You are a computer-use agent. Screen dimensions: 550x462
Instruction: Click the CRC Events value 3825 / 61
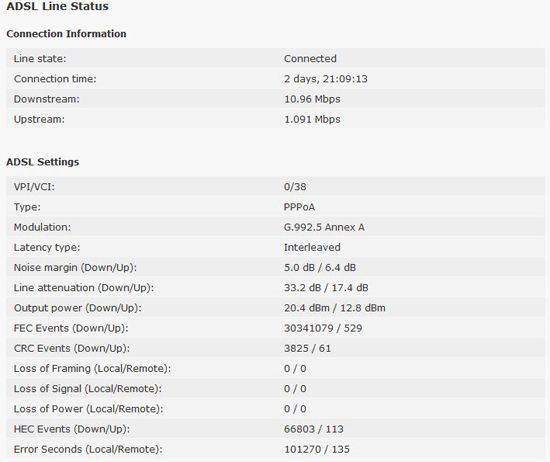[307, 348]
